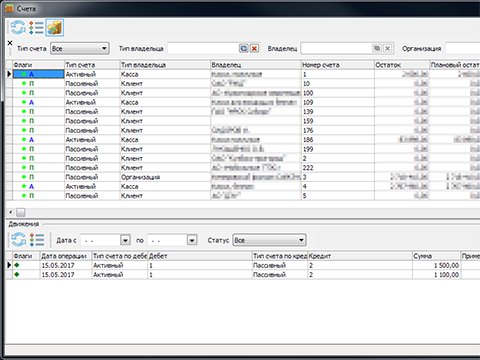Open the по date picker dropdown

pyautogui.click(x=192, y=240)
